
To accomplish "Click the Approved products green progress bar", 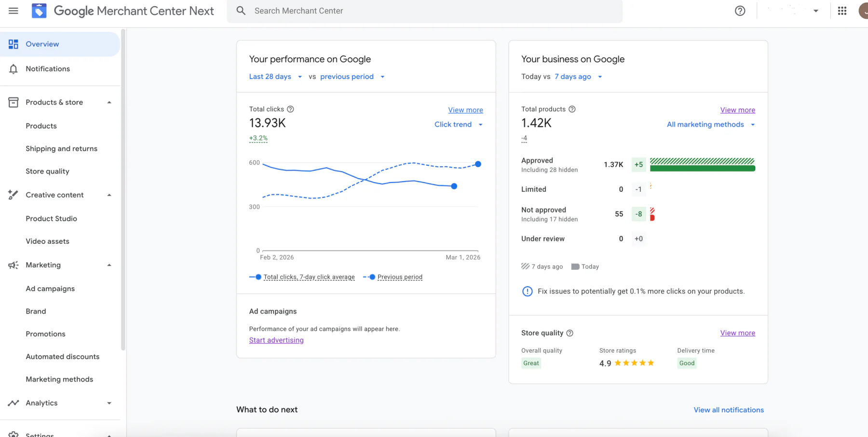I will click(x=702, y=168).
